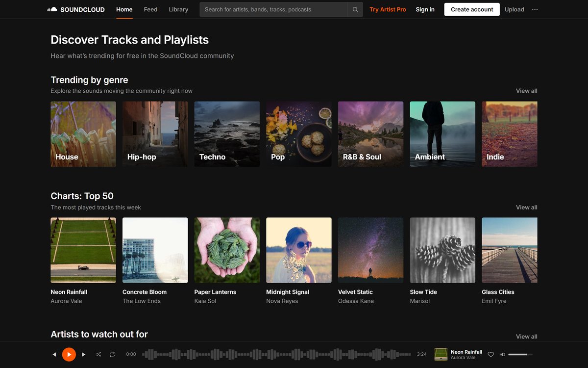
Task: Click the Midnight Signal track title
Action: pyautogui.click(x=288, y=292)
